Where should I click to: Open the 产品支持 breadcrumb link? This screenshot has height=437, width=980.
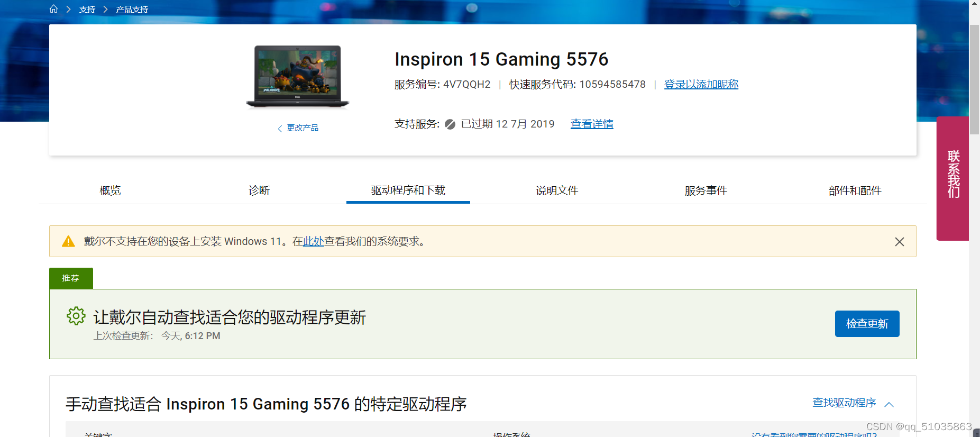coord(132,10)
